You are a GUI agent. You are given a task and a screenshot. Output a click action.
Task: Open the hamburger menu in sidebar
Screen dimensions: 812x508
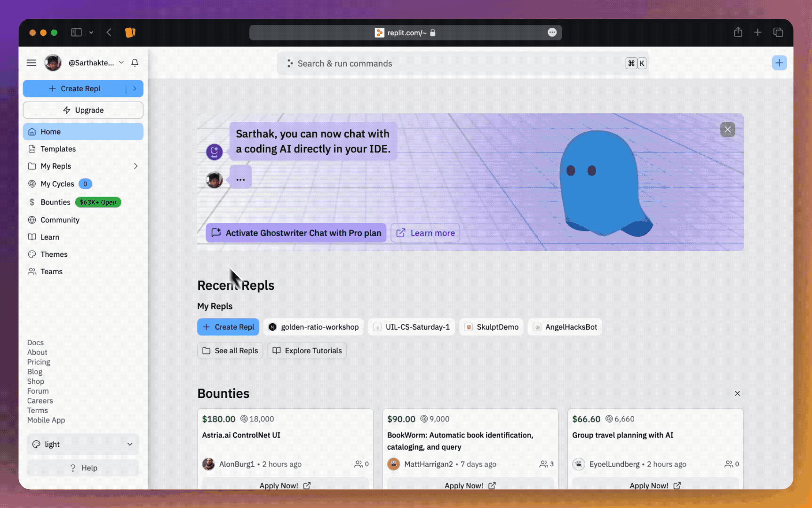32,63
